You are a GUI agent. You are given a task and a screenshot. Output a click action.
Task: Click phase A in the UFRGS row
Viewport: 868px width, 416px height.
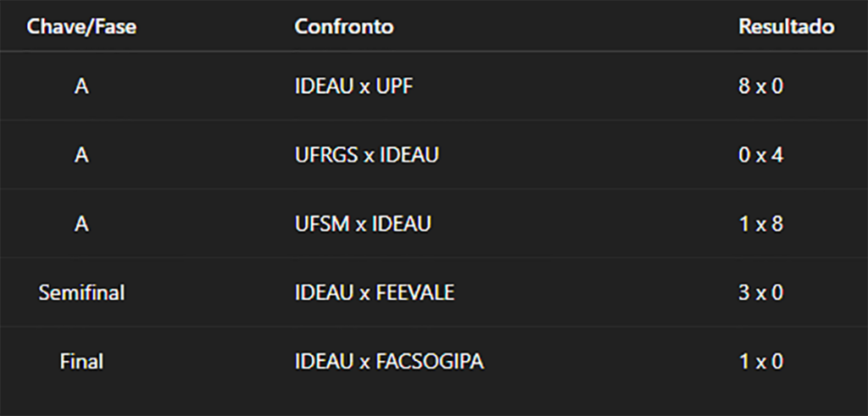click(x=81, y=155)
